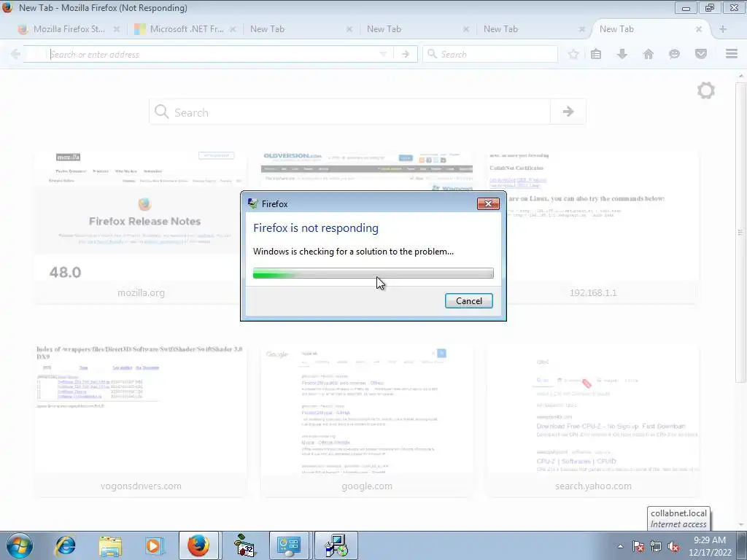747x560 pixels.
Task: Close the Firefox not responding dialog
Action: (488, 204)
